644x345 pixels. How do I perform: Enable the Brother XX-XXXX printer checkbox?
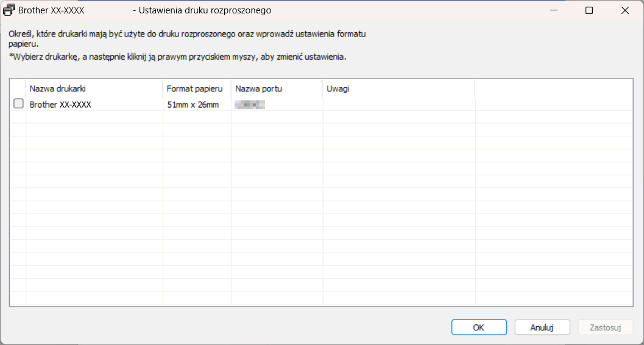click(x=18, y=104)
